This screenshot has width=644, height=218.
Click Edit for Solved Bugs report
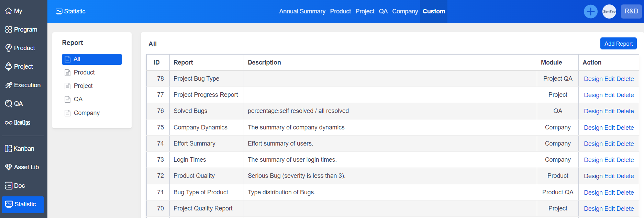pos(609,111)
